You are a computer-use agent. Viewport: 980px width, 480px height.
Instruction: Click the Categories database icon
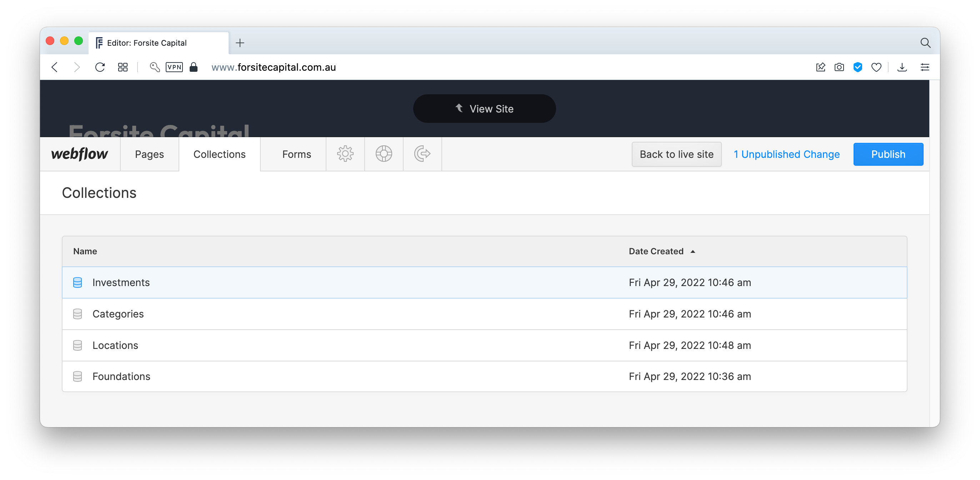coord(77,314)
